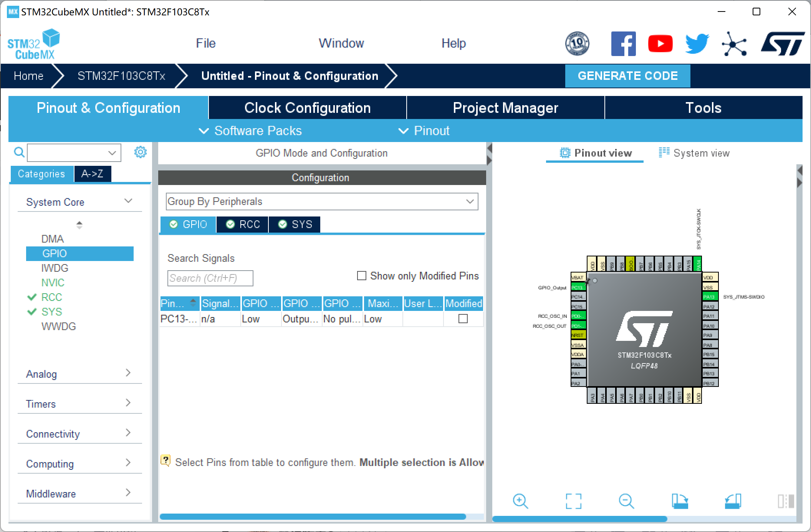Image resolution: width=811 pixels, height=532 pixels.
Task: Type in the Search Signals field
Action: coord(210,278)
